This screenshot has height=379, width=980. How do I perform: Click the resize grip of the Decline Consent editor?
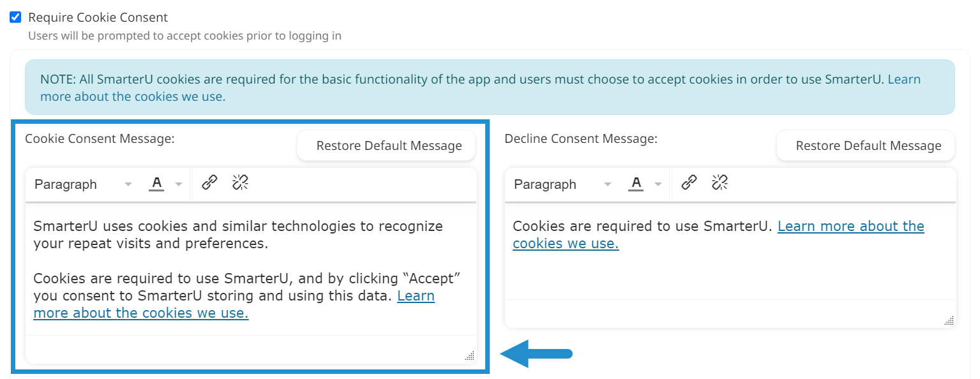(x=948, y=320)
